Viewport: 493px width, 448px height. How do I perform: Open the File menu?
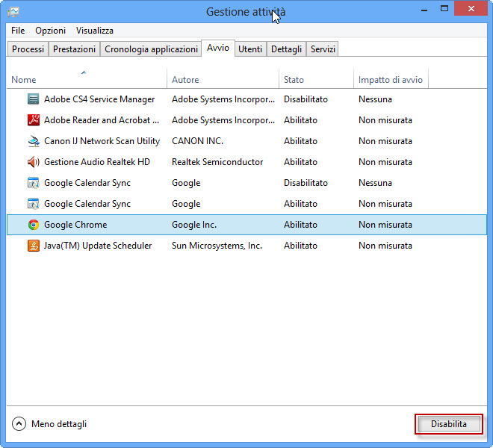click(18, 31)
